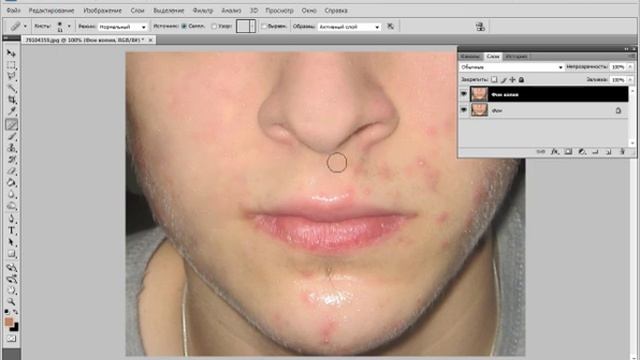Select the History Brush tool

(x=11, y=160)
